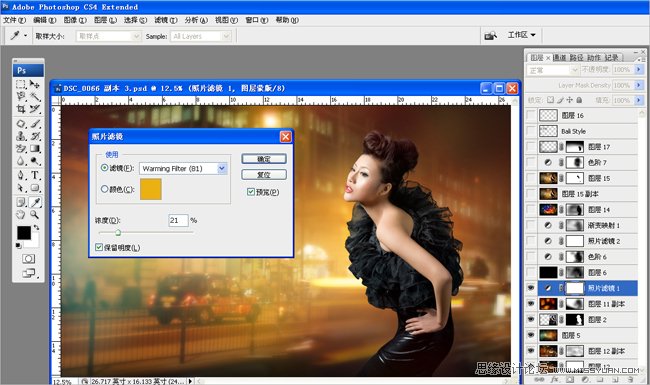Open the 文件 (File) menu

point(14,20)
